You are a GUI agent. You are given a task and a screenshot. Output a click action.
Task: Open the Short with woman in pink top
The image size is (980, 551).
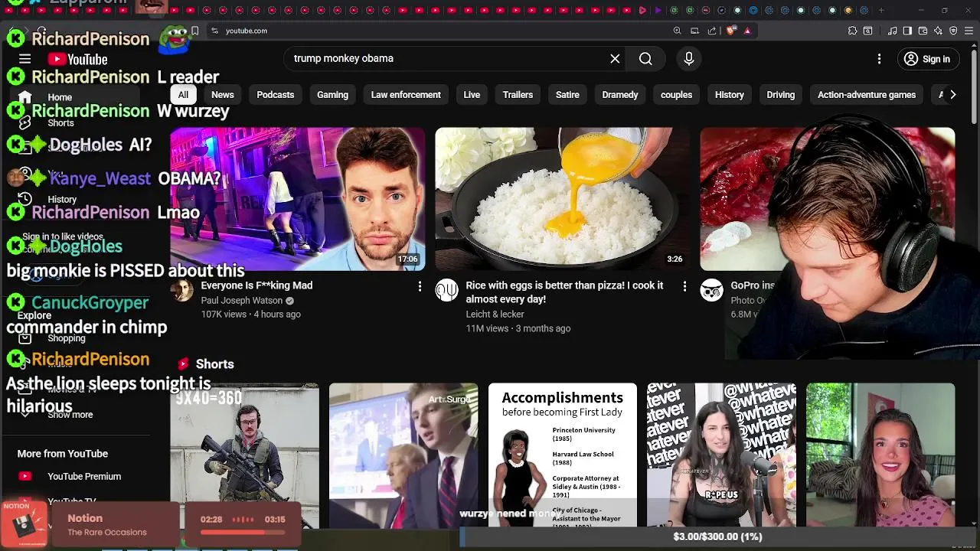click(880, 455)
